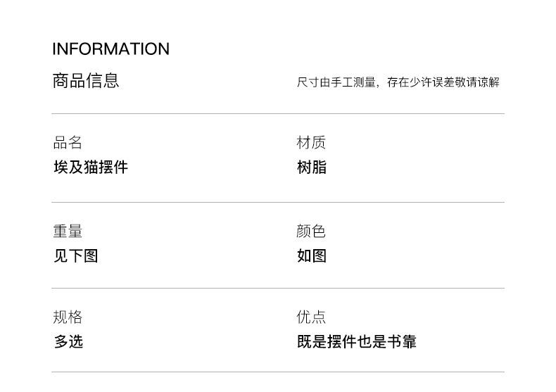Click the 材质 label

click(311, 143)
